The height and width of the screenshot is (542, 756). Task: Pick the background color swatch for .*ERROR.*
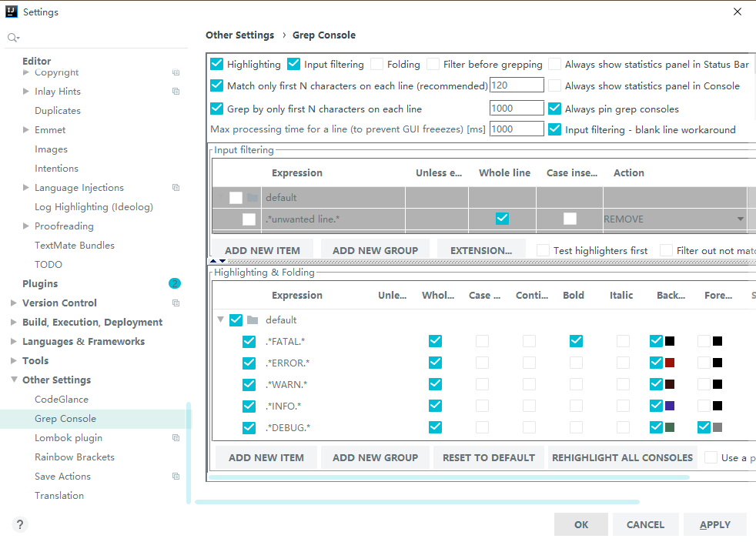coord(670,363)
